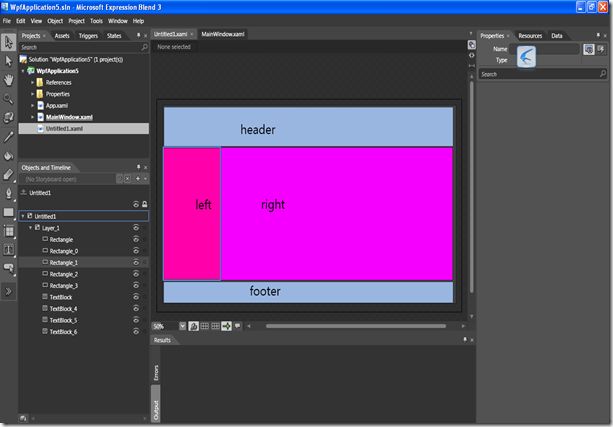Viewport: 613px width, 427px height.
Task: Hide the Rectangle_1 layer with eye icon
Action: (x=136, y=262)
